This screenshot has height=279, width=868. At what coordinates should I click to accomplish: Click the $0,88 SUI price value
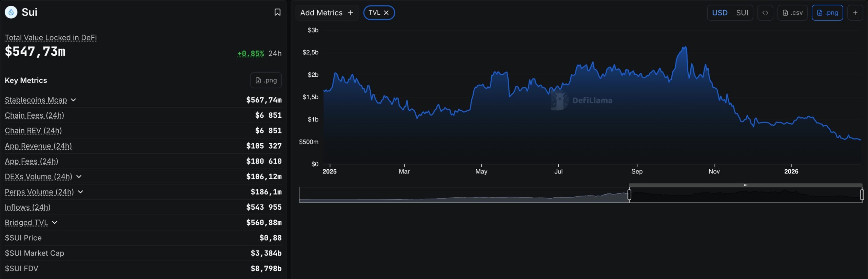coord(271,238)
